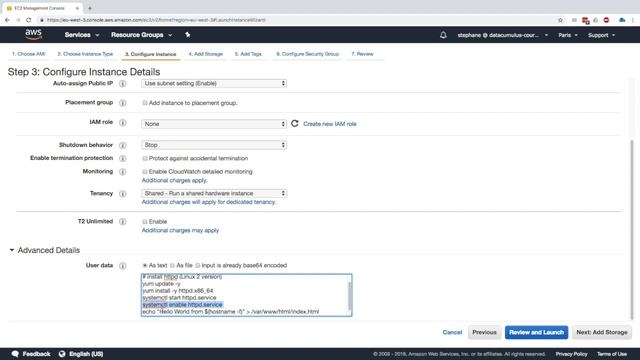Check Add instance to placement group
Image resolution: width=640 pixels, height=360 pixels.
(x=145, y=103)
